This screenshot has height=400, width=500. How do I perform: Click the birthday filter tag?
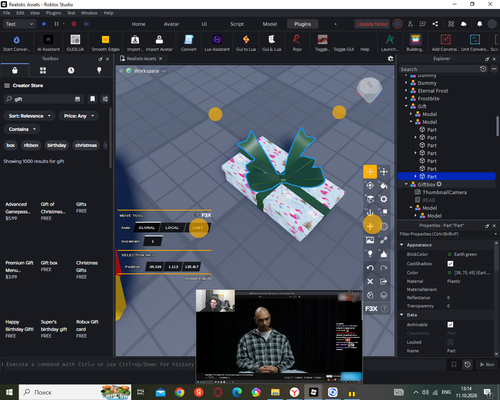(x=57, y=145)
